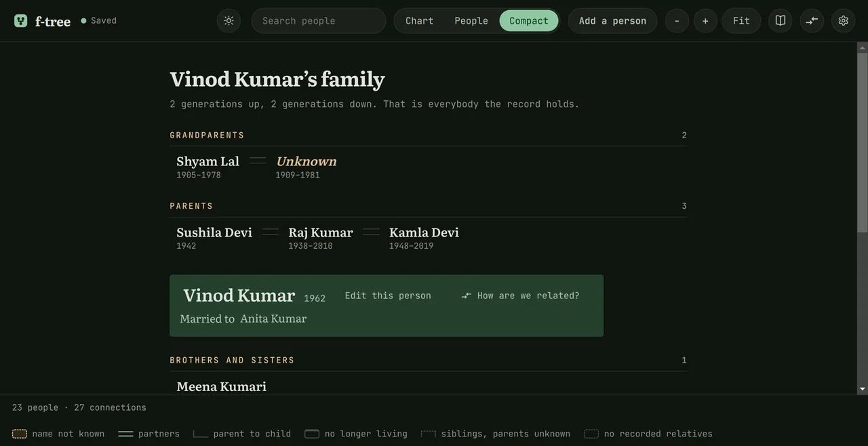Focus the Search people field
Viewport: 868px width, 446px height.
click(319, 21)
